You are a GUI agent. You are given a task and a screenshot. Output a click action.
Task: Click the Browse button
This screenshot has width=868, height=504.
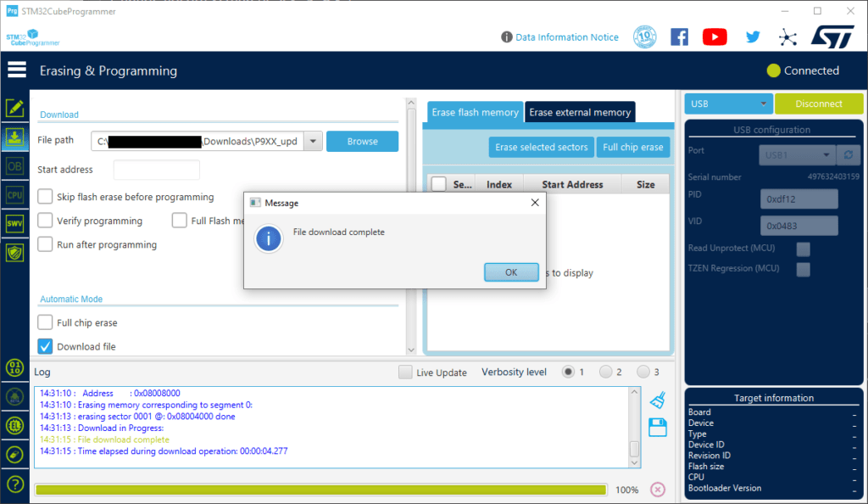tap(362, 141)
